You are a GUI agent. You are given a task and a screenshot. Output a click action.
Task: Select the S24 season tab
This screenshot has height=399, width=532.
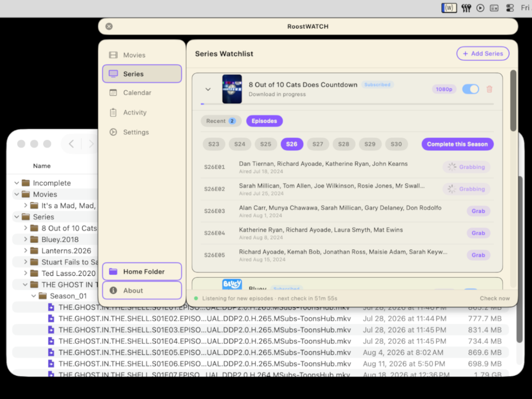(x=240, y=144)
